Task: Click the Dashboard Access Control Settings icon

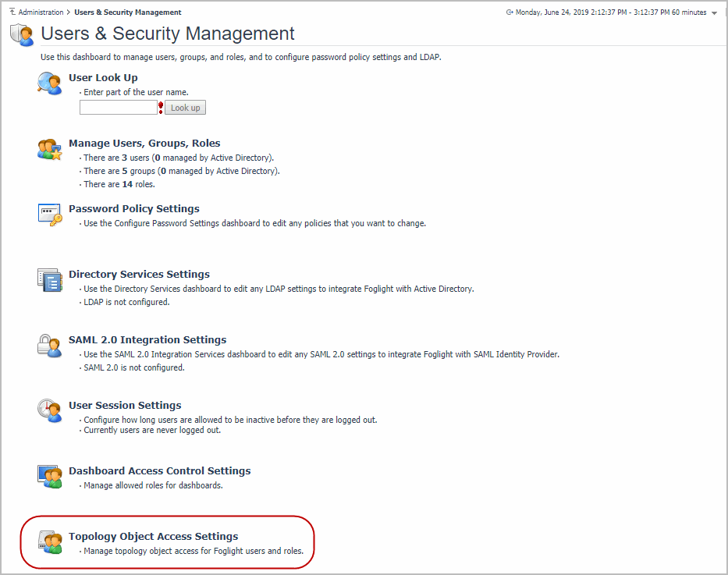Action: 49,476
